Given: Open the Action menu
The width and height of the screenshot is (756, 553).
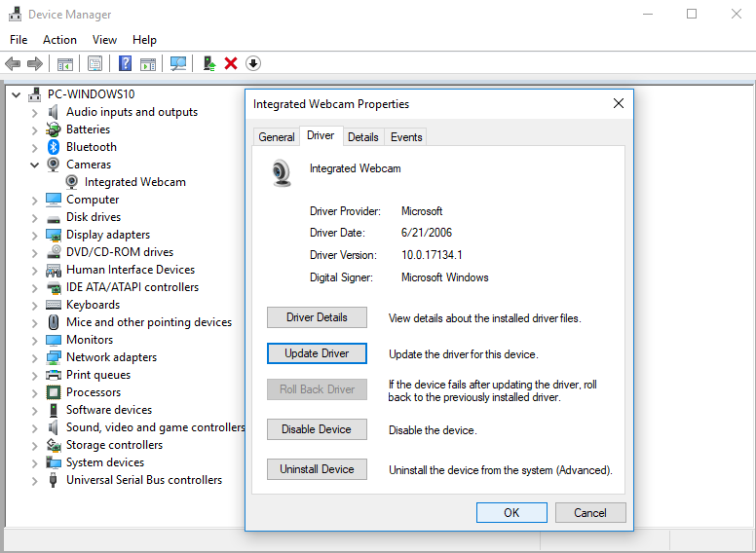Looking at the screenshot, I should (59, 40).
